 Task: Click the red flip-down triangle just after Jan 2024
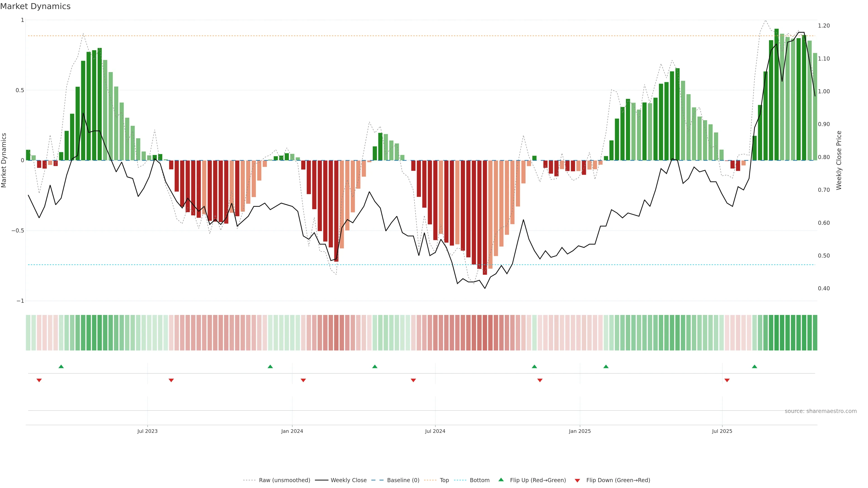tap(303, 380)
